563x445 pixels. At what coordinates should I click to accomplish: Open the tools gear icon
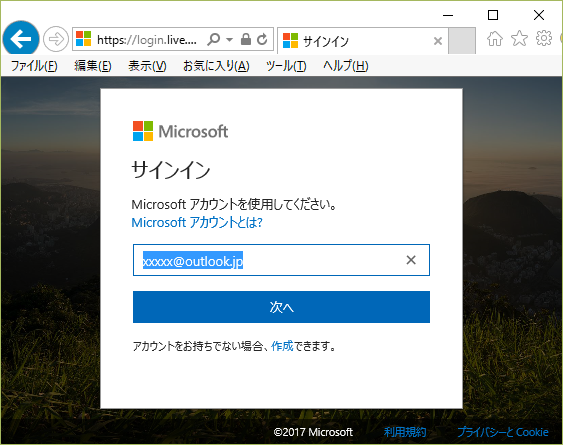pos(544,38)
